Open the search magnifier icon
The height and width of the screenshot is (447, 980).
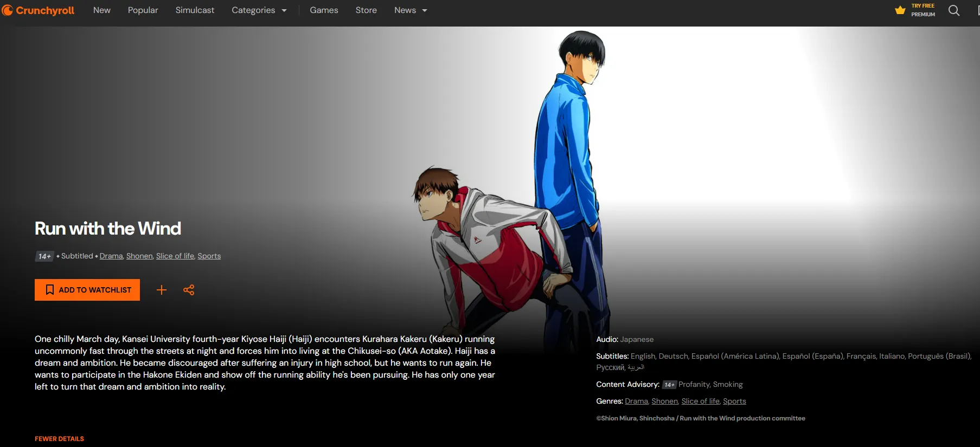(x=953, y=10)
